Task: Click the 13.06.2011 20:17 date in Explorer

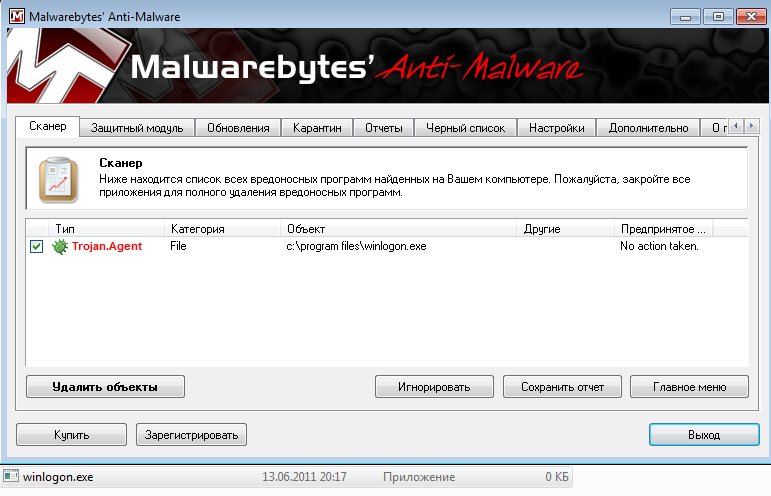Action: 304,477
